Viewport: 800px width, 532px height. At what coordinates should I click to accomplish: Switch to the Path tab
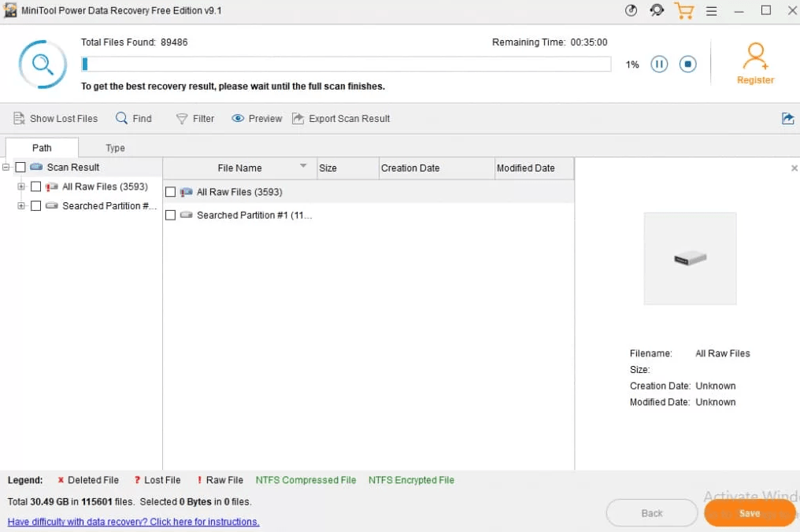tap(42, 148)
